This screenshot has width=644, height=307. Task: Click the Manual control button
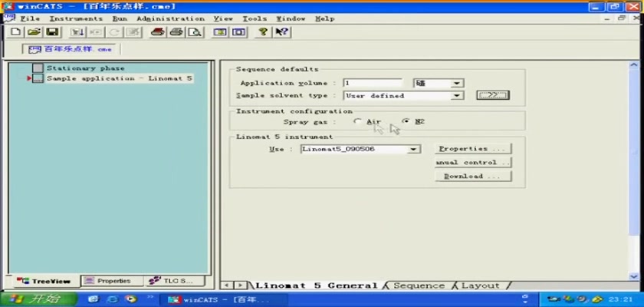[x=473, y=163]
